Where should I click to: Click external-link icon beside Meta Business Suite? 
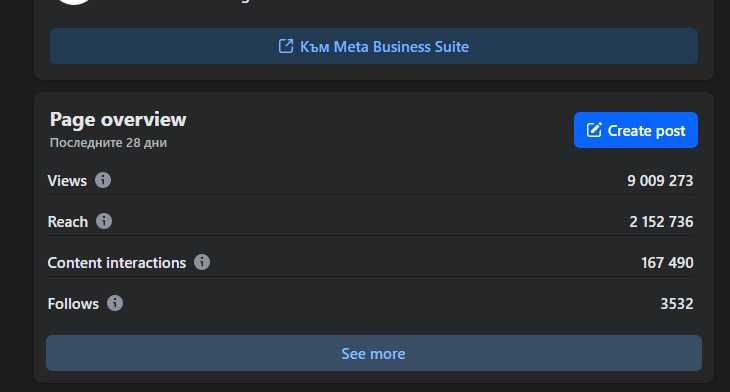(x=286, y=46)
